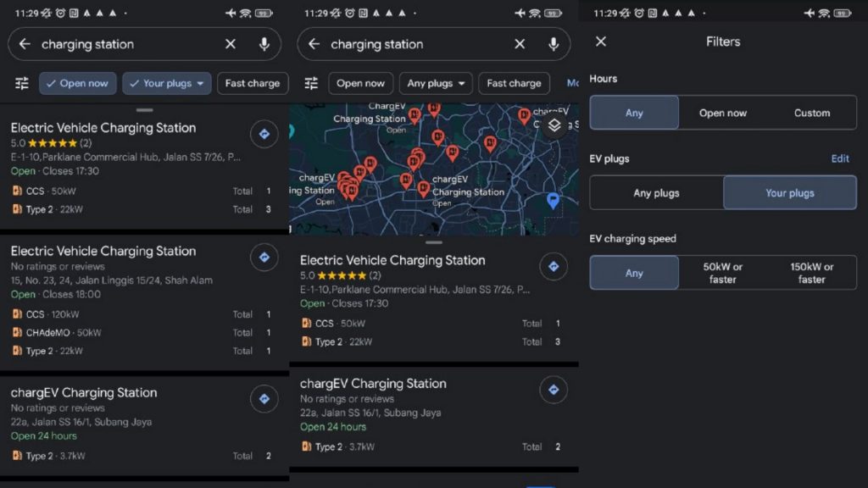Tap back arrow in middle screen search bar
Screen dimensions: 868x488
pos(314,44)
